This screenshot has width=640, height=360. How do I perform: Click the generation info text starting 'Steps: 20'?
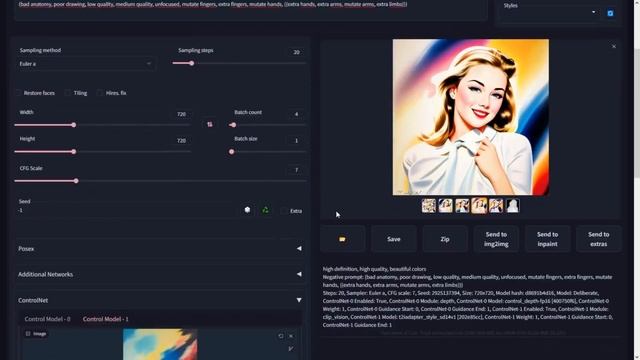click(468, 309)
